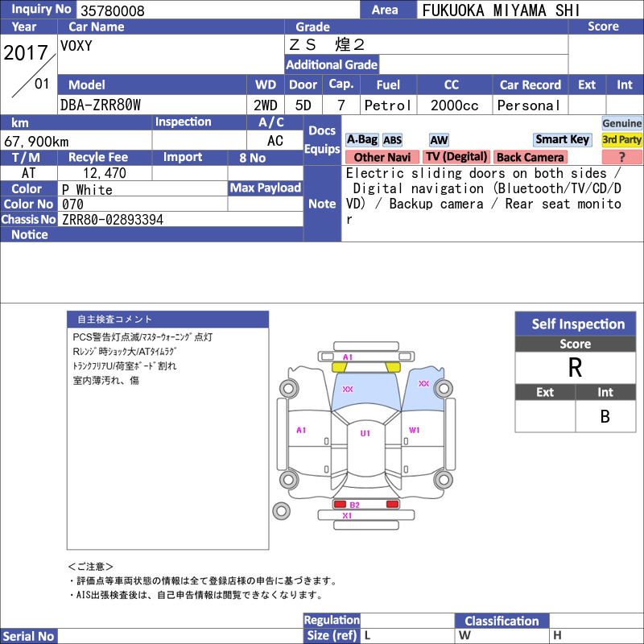The width and height of the screenshot is (644, 644).
Task: Click the U1 mark on car roof
Action: (365, 433)
